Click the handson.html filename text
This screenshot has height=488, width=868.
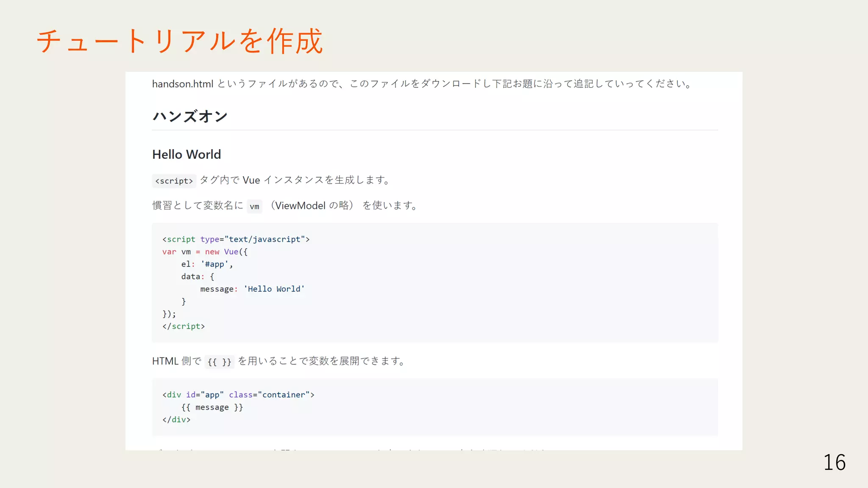pos(183,84)
